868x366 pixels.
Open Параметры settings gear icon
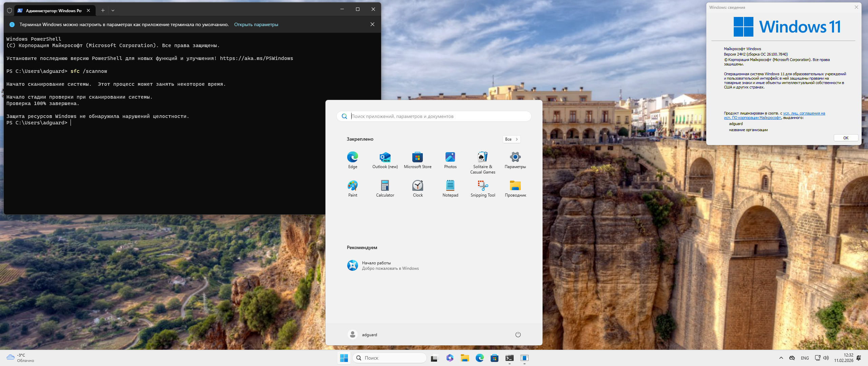[515, 157]
